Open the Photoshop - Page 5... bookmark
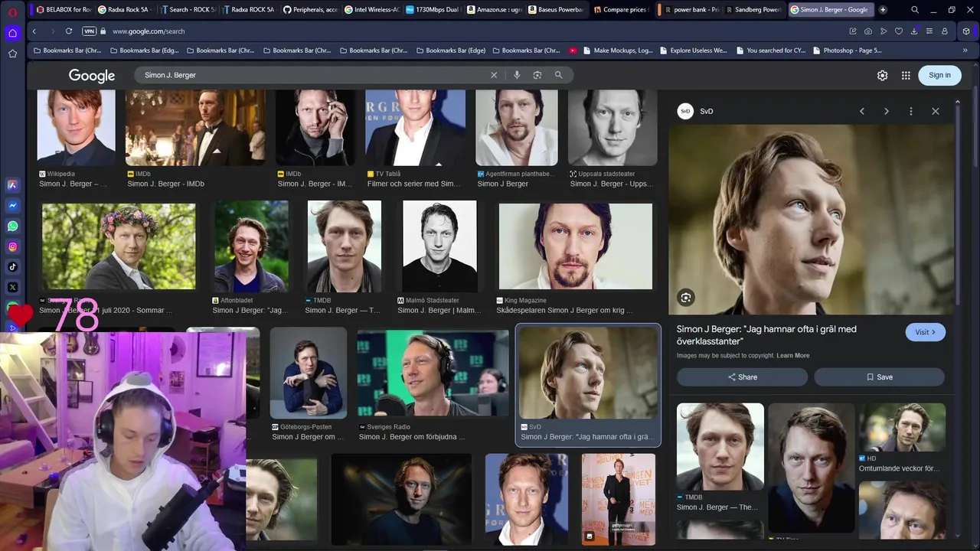980x551 pixels. 847,51
